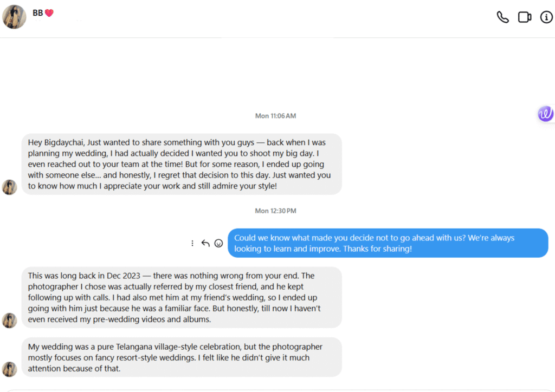The image size is (555, 392).
Task: Click the BB contact name in header
Action: [x=37, y=13]
